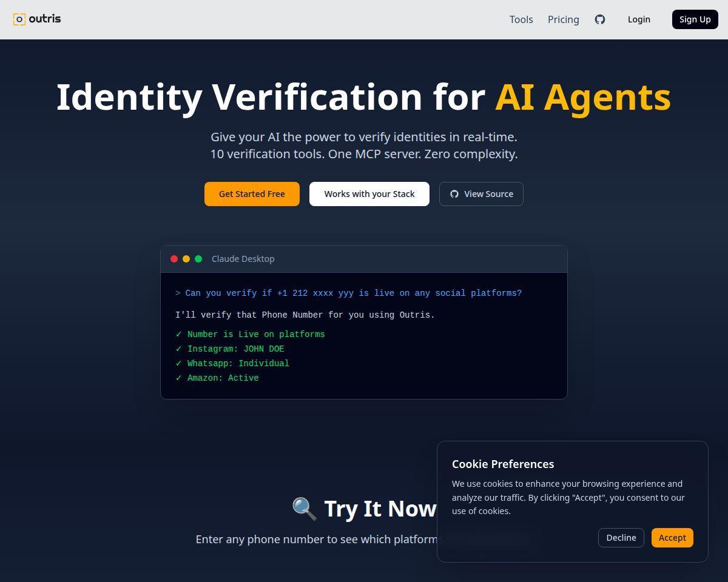Click the Outris logo icon
The width and height of the screenshot is (728, 582).
[x=19, y=19]
